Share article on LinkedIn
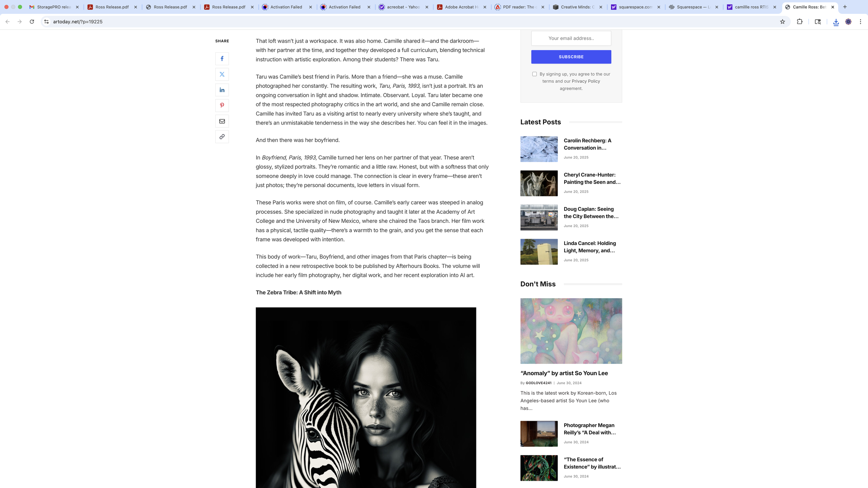The image size is (868, 488). point(222,90)
